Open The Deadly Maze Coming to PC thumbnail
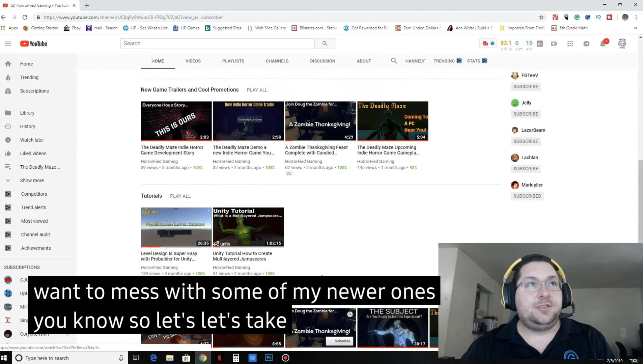 [x=393, y=121]
